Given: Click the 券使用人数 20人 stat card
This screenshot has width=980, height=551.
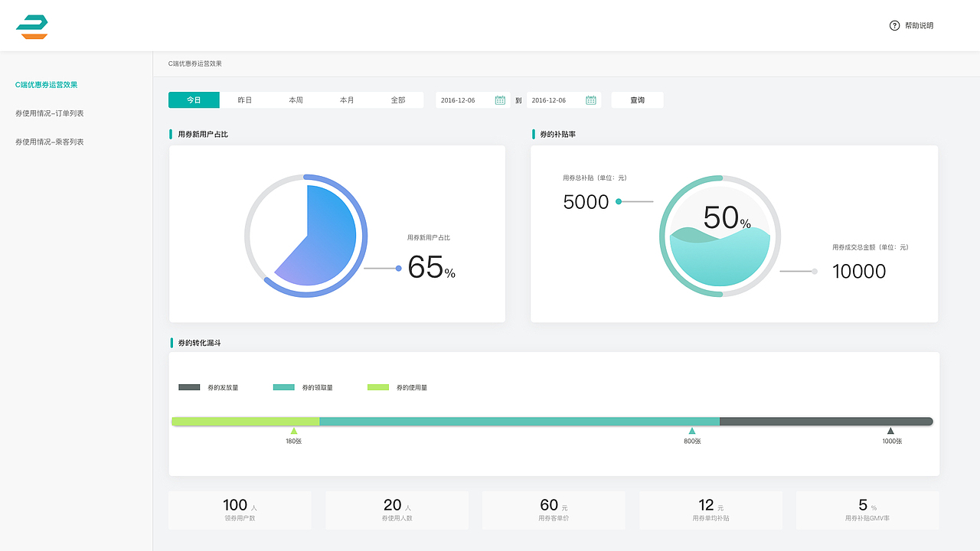Looking at the screenshot, I should [x=397, y=510].
